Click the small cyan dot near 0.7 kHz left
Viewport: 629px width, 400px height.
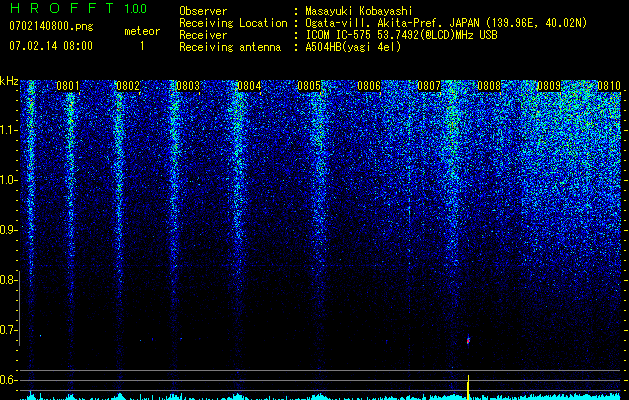40,335
